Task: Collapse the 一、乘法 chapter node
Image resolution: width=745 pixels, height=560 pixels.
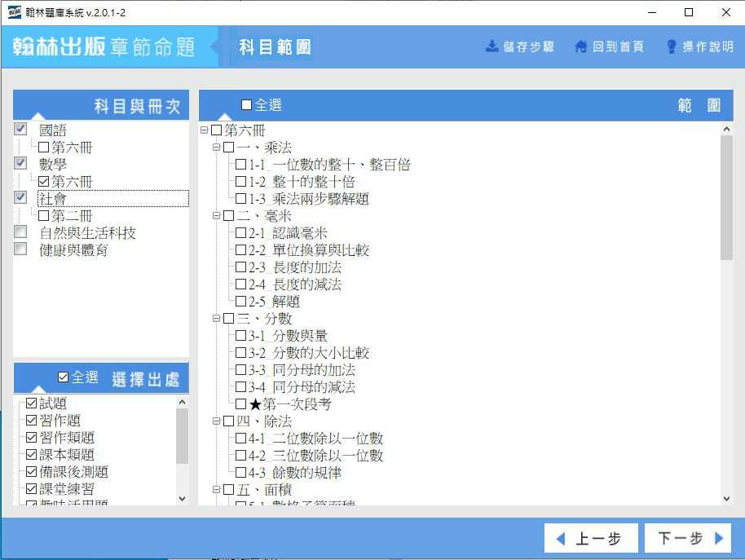Action: coord(216,148)
